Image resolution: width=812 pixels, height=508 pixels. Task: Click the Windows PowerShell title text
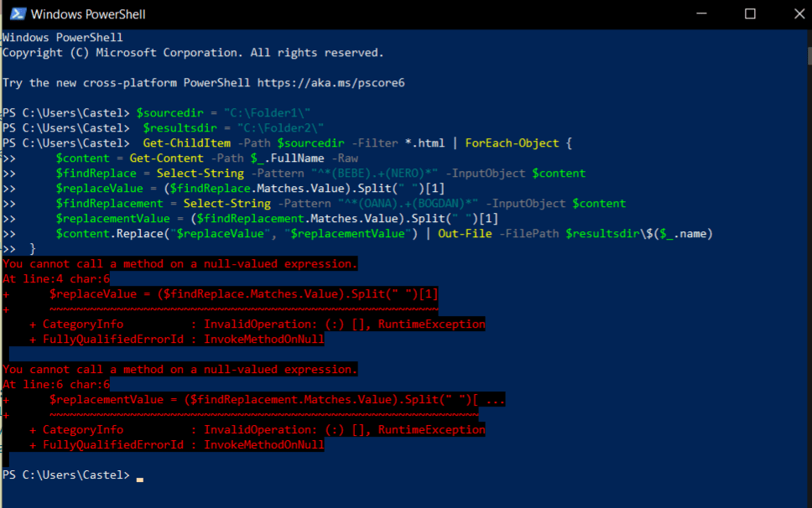click(89, 13)
